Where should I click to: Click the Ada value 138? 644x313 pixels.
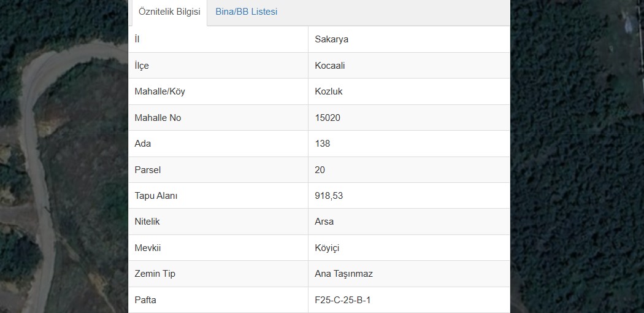click(323, 144)
